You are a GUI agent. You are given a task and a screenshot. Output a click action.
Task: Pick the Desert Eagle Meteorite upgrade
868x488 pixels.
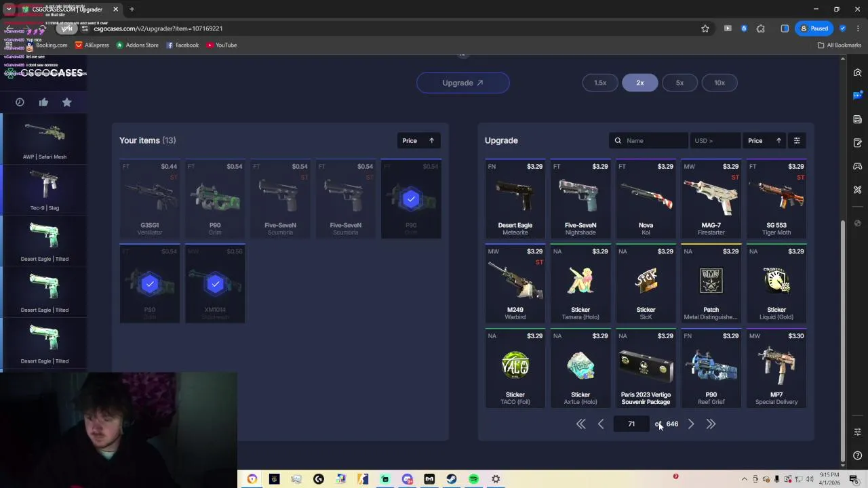click(x=515, y=199)
